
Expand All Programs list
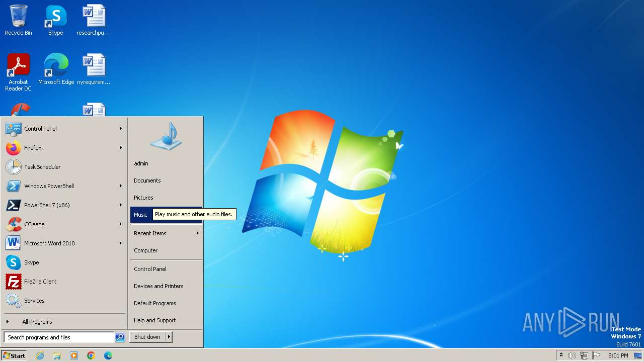pos(64,322)
